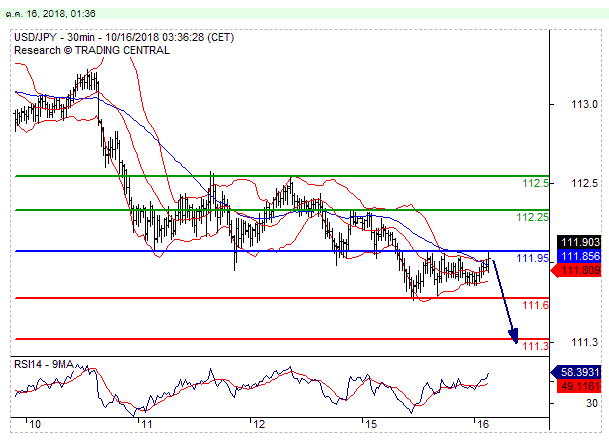Click the green 112.25 resistance label
609x441 pixels.
pyautogui.click(x=532, y=217)
